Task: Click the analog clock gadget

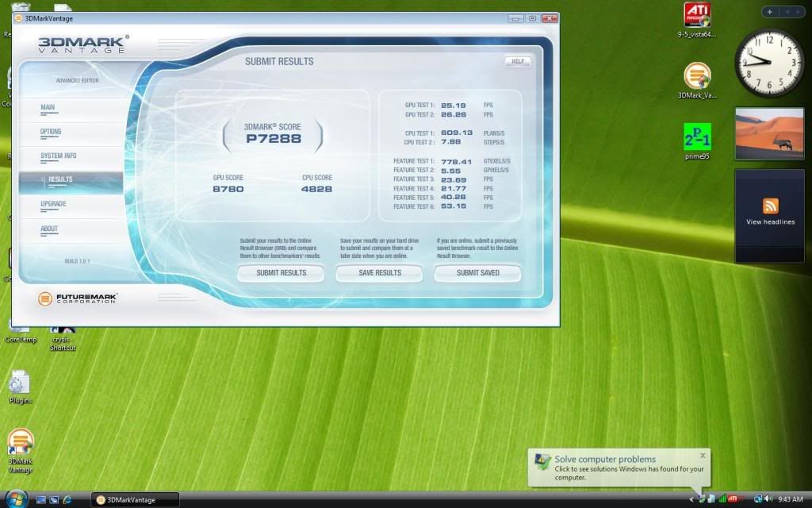Action: [x=769, y=63]
